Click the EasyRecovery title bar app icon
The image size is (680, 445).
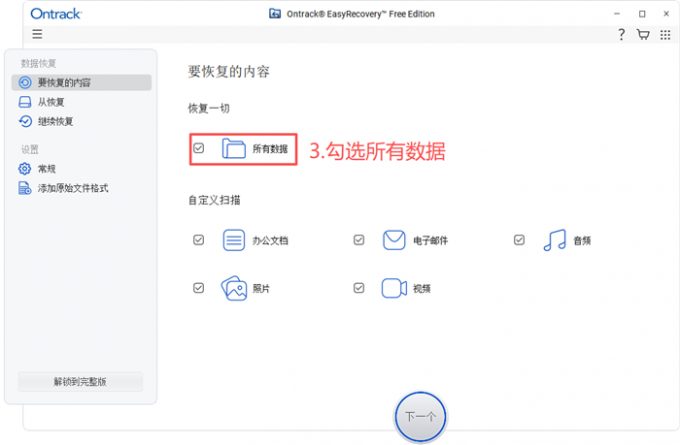click(275, 14)
